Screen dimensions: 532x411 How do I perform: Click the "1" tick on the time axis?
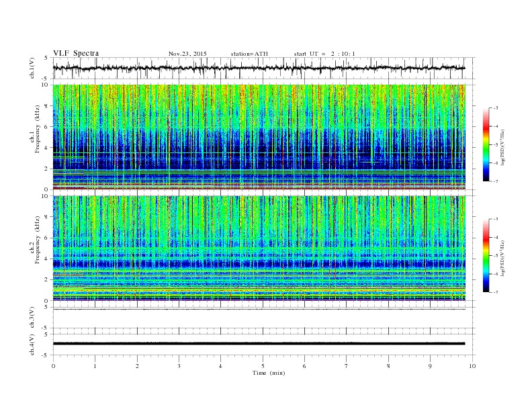(95, 366)
